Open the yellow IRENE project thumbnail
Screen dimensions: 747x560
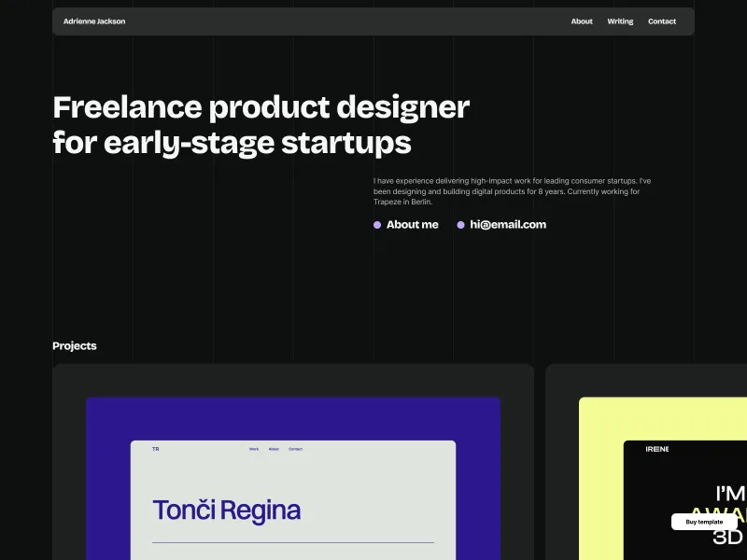(663, 479)
